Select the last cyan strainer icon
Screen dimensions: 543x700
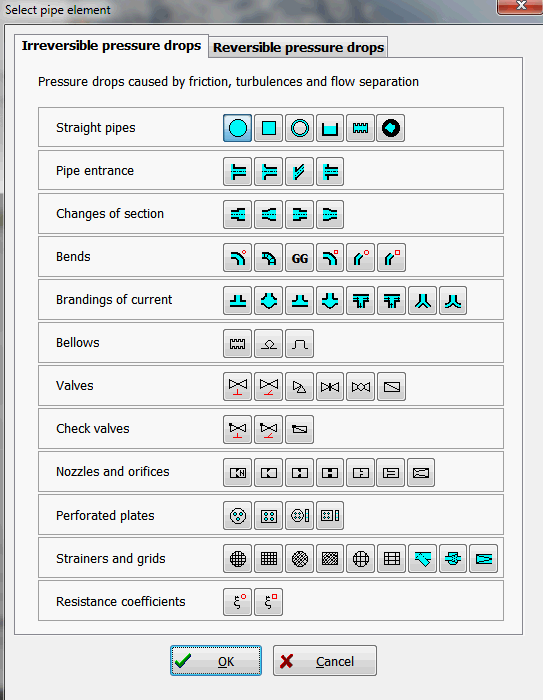coord(484,558)
